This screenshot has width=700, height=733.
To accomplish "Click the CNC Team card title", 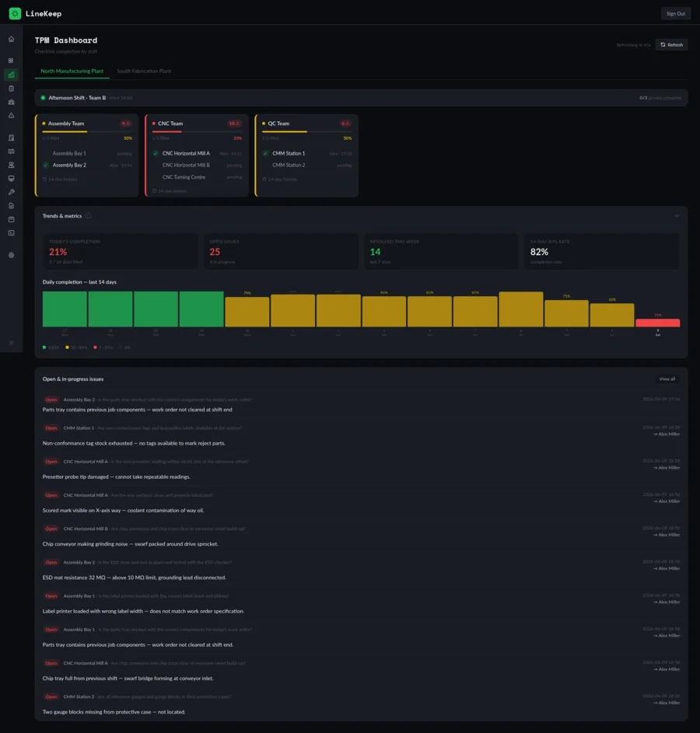I will [170, 124].
